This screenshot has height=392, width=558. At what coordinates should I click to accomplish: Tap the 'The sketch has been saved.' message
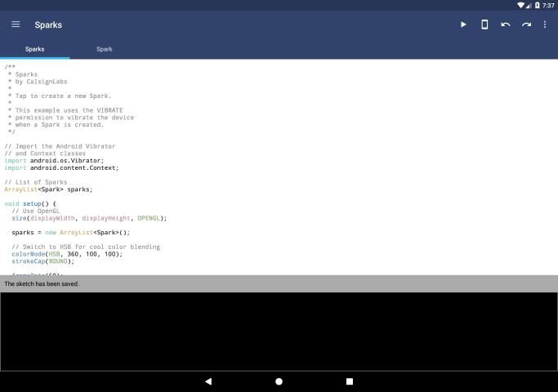click(42, 284)
